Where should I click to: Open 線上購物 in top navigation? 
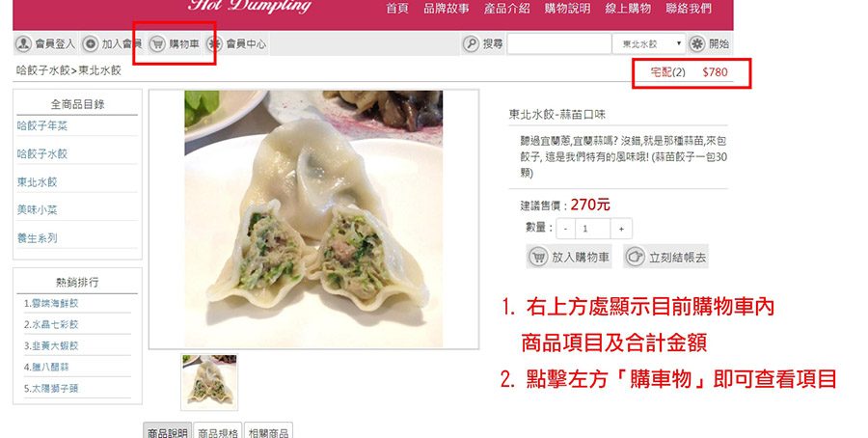click(x=628, y=9)
